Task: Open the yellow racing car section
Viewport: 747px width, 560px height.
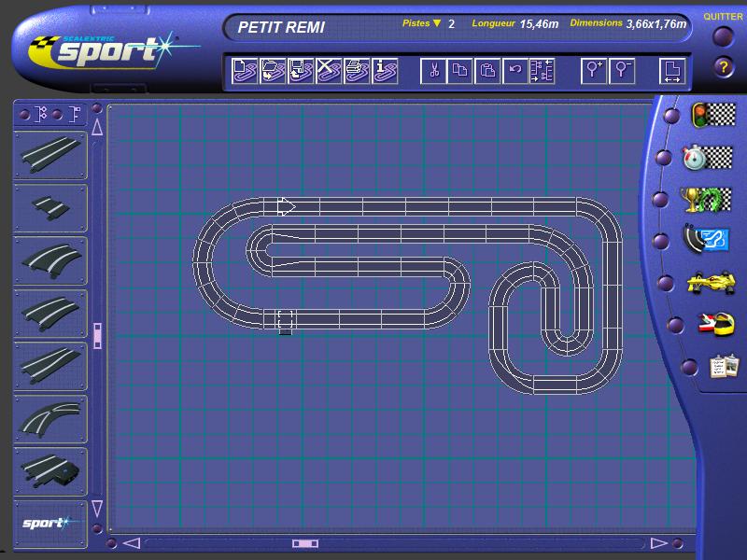Action: coord(711,281)
